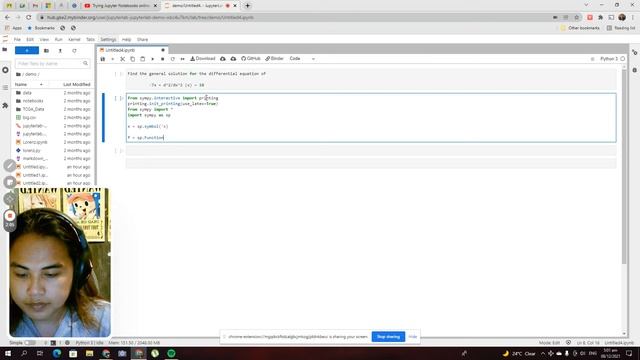
Task: Click the Hide link in sharing bar
Action: 413,337
